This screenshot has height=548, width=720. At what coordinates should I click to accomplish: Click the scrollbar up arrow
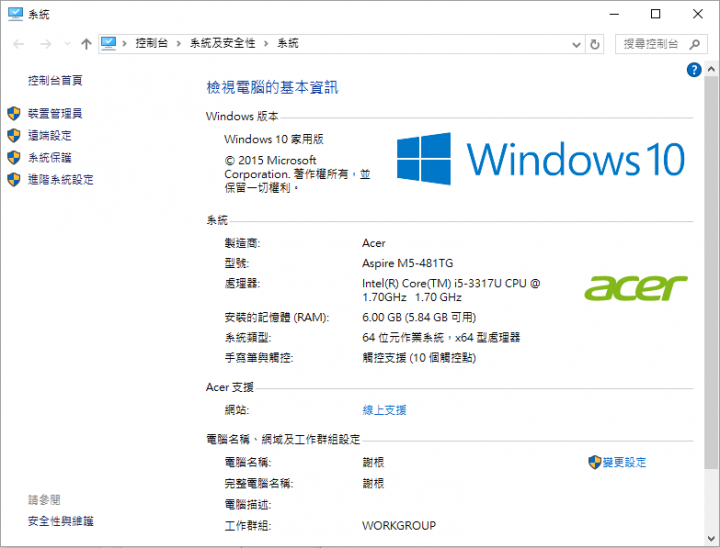tap(711, 69)
